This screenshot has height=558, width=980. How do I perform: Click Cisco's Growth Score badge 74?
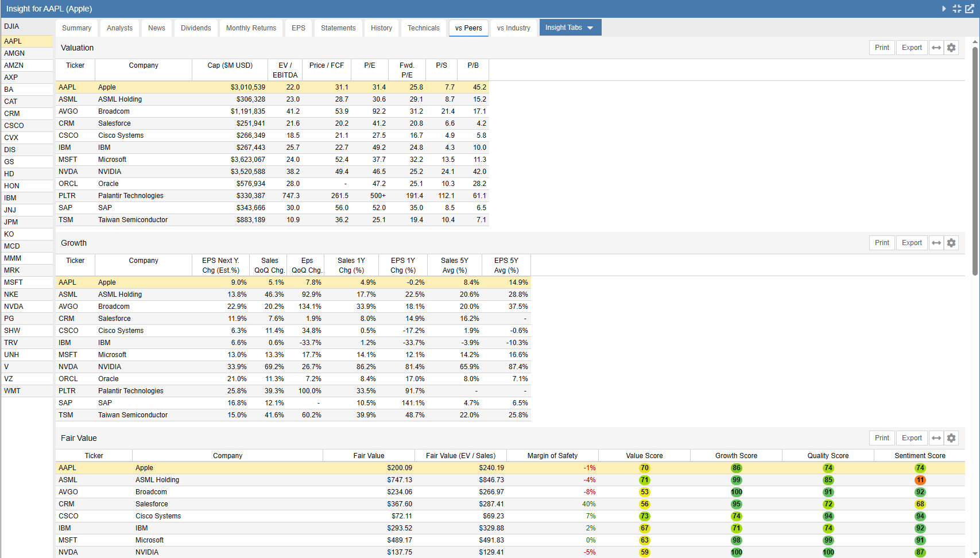point(737,516)
